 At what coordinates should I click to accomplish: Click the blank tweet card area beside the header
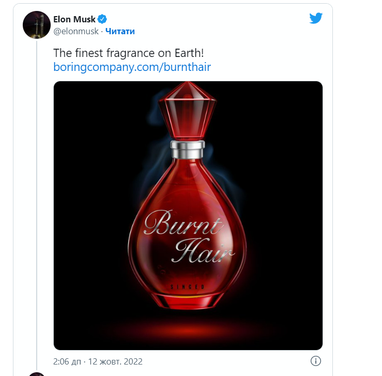222,25
